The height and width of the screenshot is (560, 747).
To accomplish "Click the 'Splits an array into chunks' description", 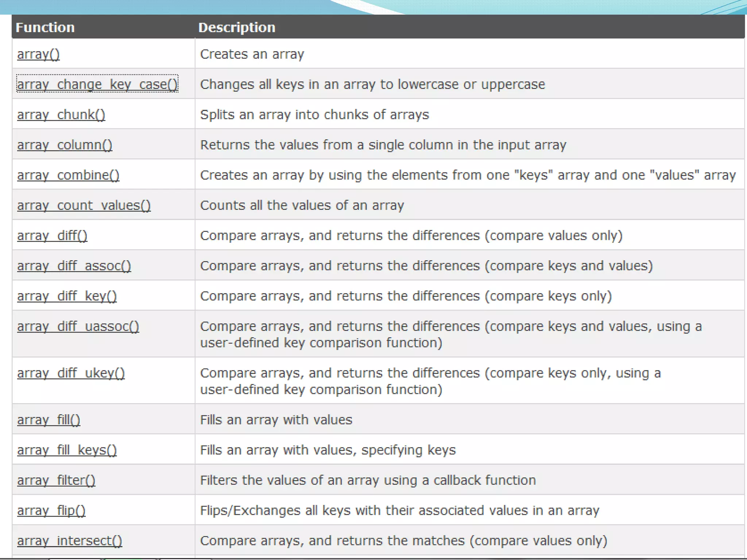I will click(x=314, y=115).
